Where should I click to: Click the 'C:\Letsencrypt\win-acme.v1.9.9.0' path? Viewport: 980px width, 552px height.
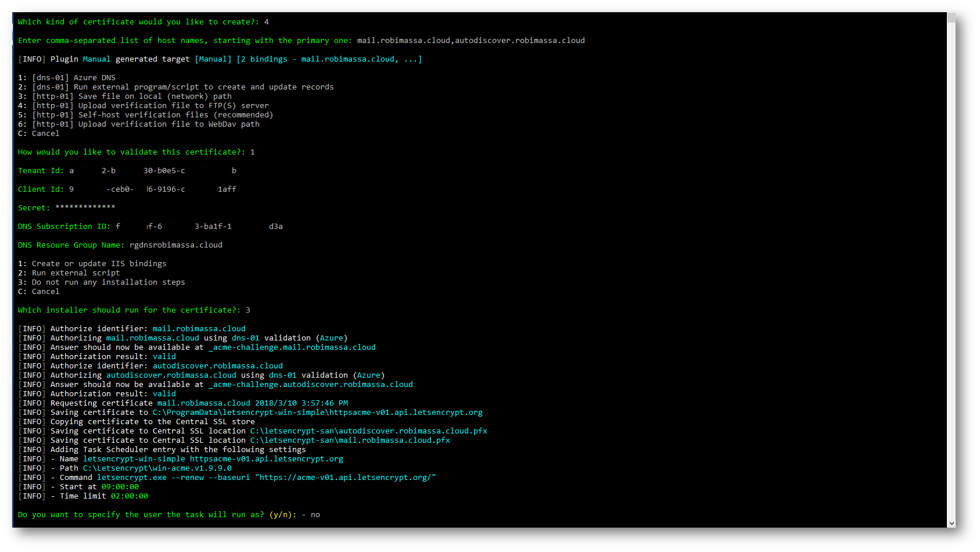(x=157, y=468)
